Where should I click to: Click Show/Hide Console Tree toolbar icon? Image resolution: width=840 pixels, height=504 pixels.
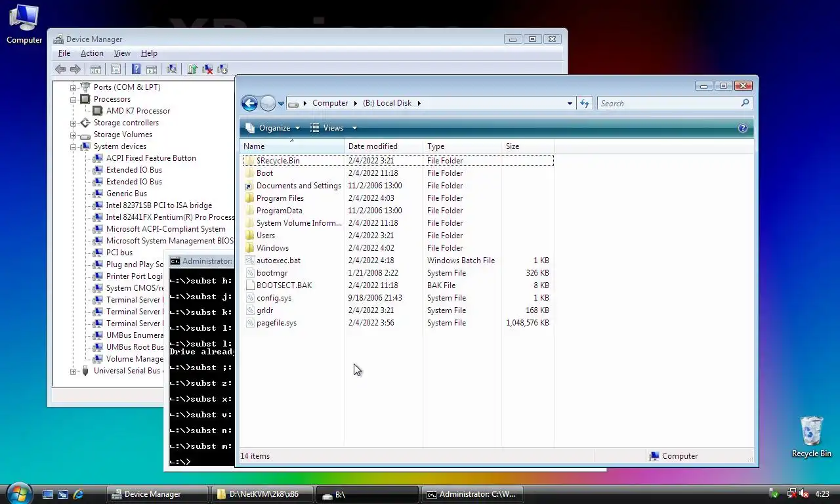[96, 69]
